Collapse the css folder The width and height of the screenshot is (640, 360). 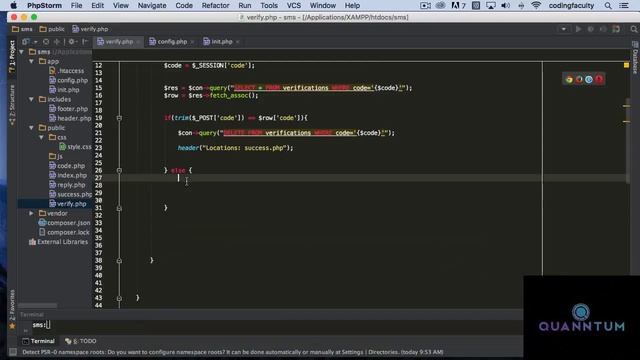[x=41, y=137]
